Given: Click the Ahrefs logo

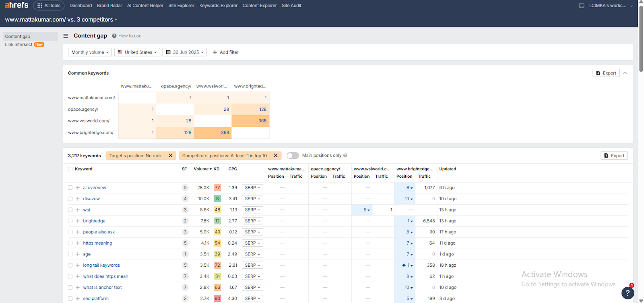Looking at the screenshot, I should pos(17,5).
